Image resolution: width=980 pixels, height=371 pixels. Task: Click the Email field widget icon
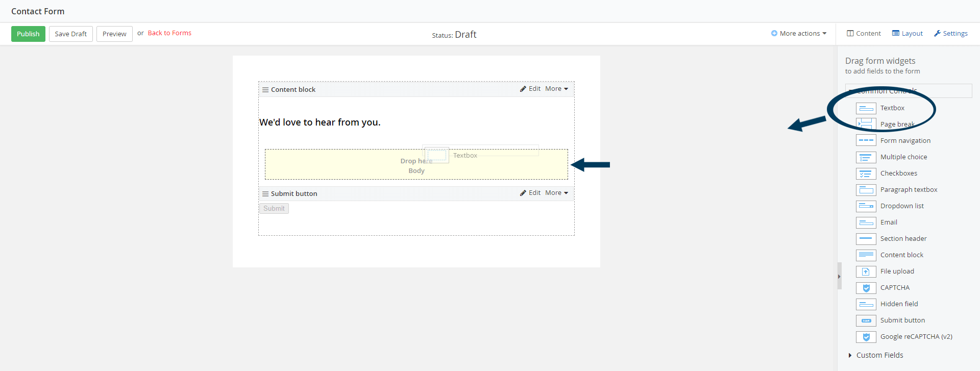(x=866, y=222)
